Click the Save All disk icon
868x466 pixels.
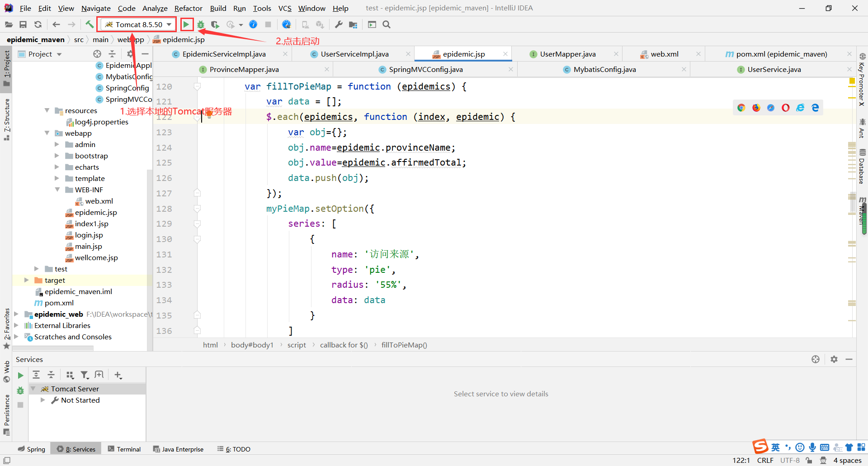[x=23, y=24]
